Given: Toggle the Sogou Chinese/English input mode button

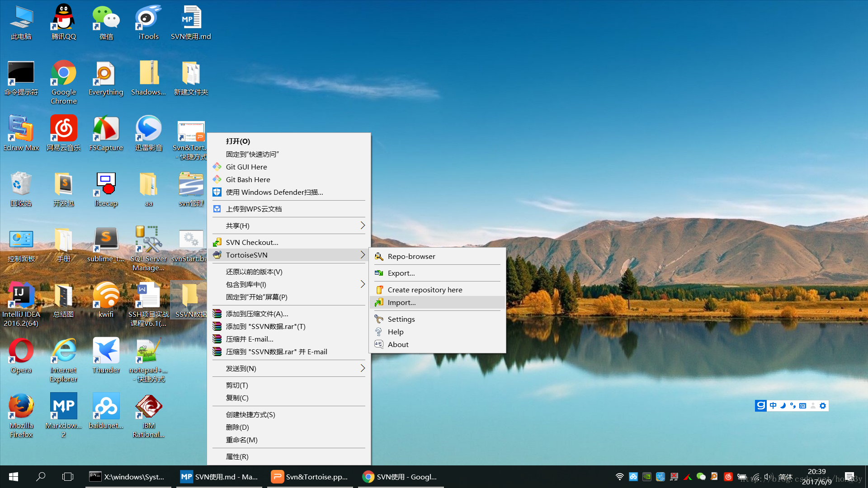Looking at the screenshot, I should pos(773,406).
